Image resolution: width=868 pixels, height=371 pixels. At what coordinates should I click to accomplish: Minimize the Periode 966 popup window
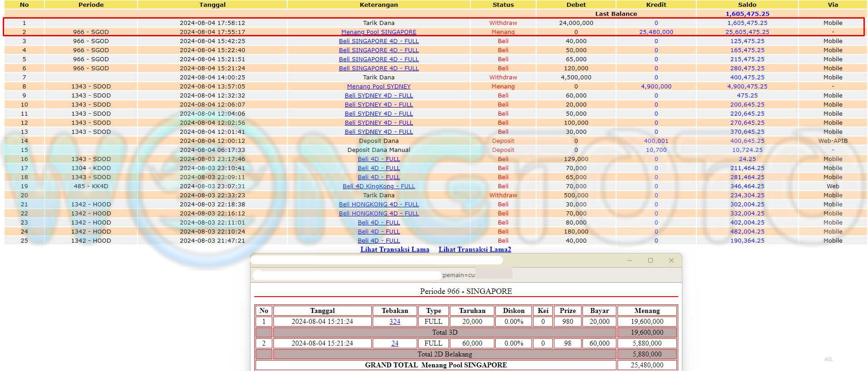[629, 260]
